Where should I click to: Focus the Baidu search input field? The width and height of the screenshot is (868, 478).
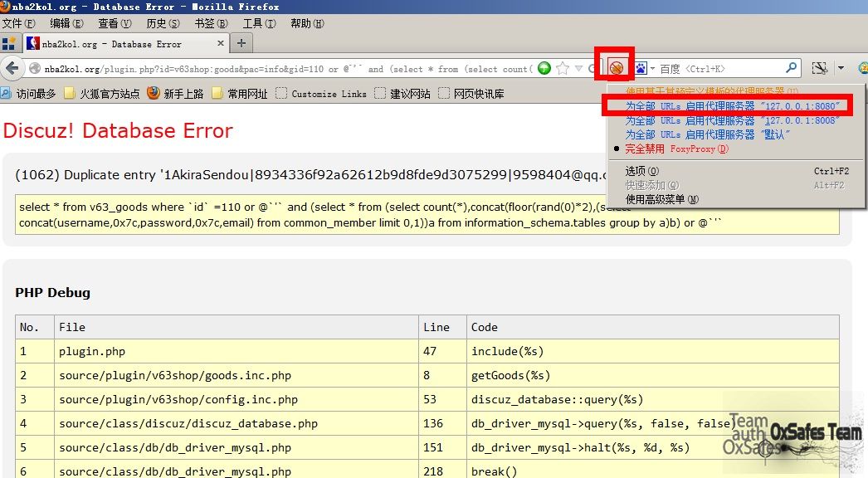719,69
